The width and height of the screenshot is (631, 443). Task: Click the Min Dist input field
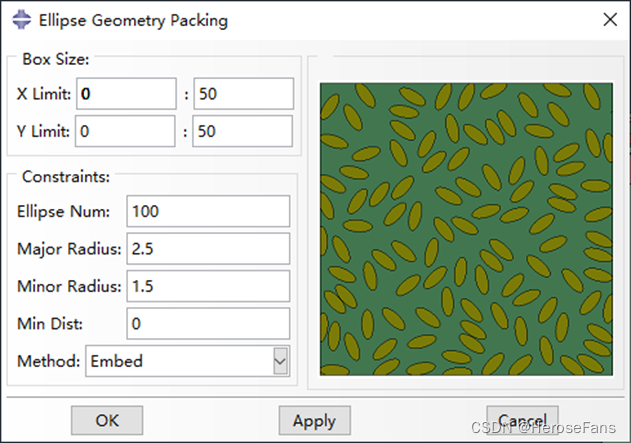[x=208, y=323]
